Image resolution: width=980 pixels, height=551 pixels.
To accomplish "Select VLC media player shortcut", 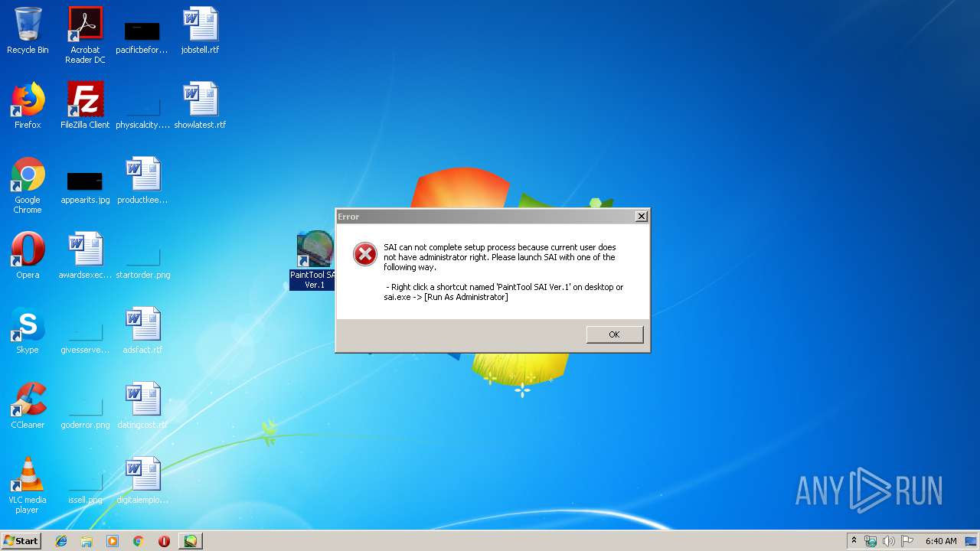I will [x=28, y=485].
